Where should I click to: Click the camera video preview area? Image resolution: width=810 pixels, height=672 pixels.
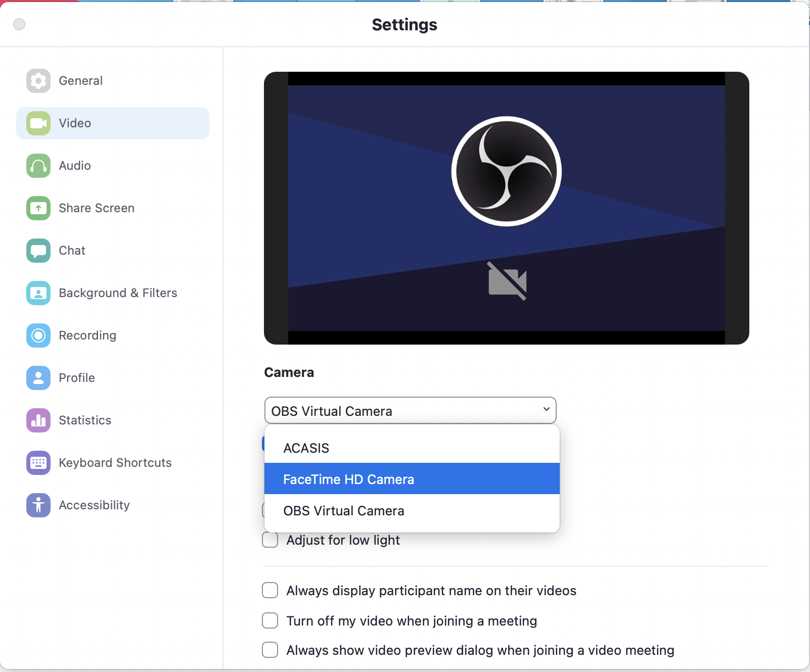pyautogui.click(x=506, y=208)
